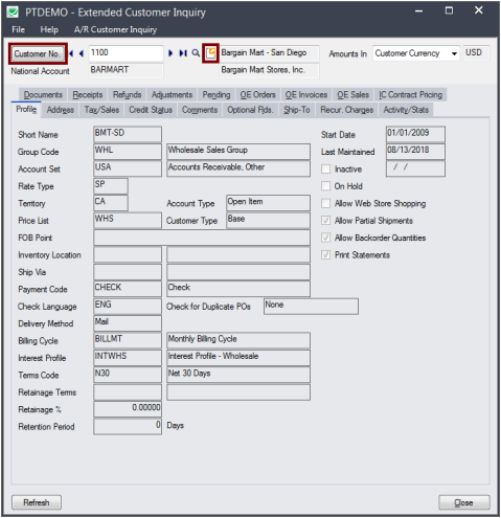
Task: Toggle Allow Backorder Quantities checkbox
Action: click(326, 238)
